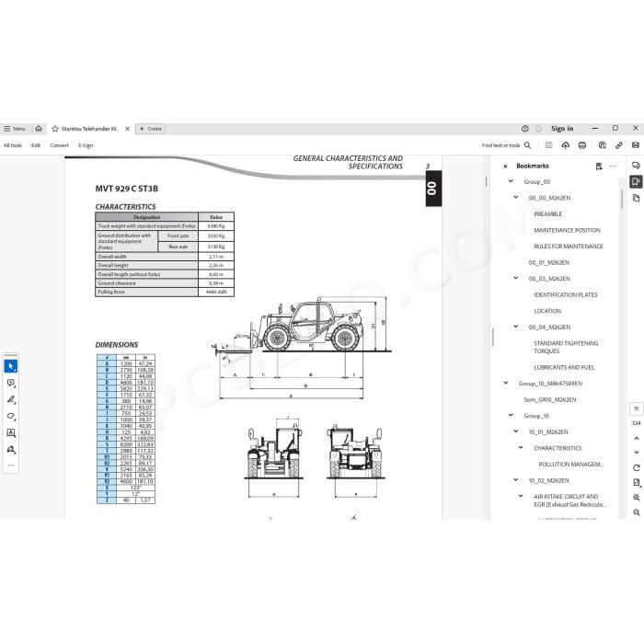Collapse the Group_10_MR647589EN bookmark
This screenshot has height=644, width=644.
[506, 383]
